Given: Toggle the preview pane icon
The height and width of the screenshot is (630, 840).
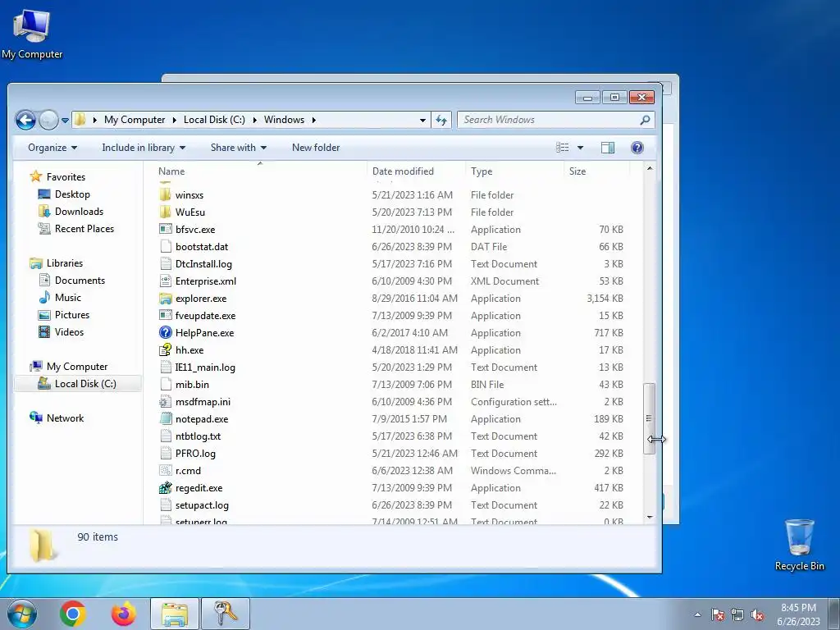Looking at the screenshot, I should point(608,148).
